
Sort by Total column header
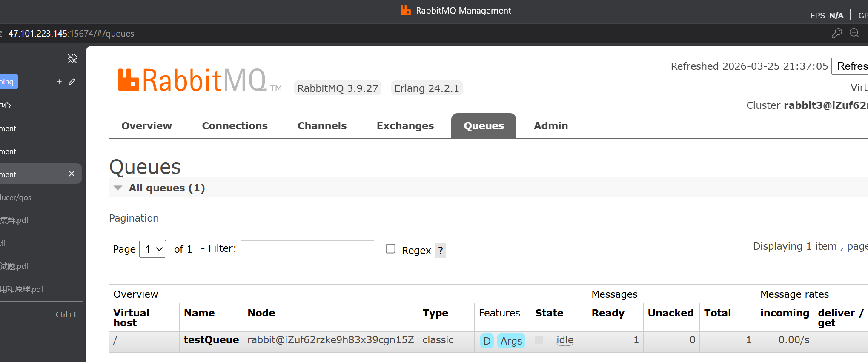click(717, 313)
